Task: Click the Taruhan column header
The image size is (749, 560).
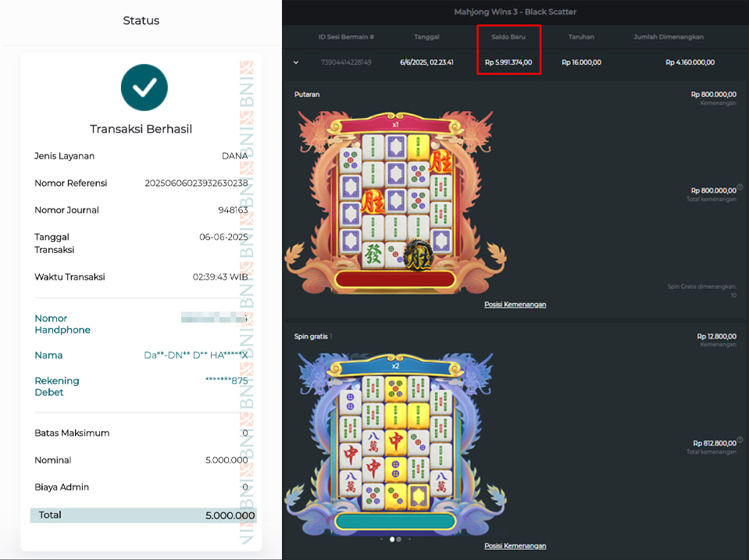Action: [x=581, y=37]
